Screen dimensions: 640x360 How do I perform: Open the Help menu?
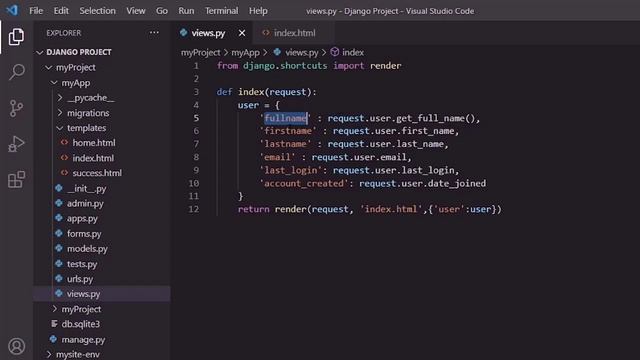(258, 11)
